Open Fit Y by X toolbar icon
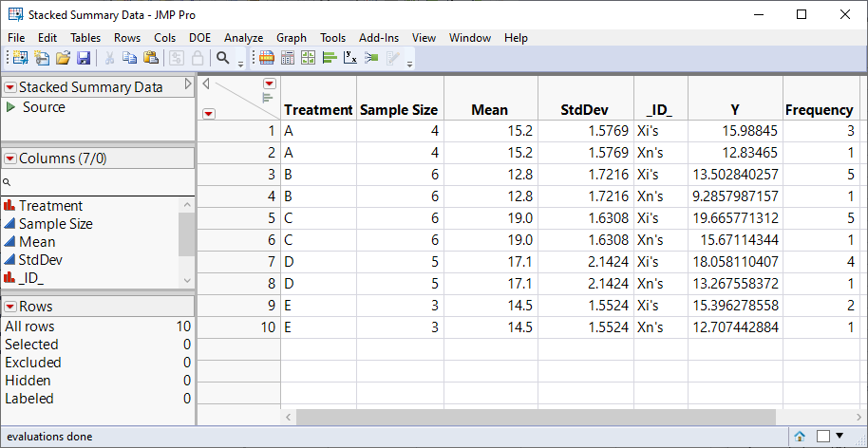This screenshot has height=448, width=868. pos(350,58)
